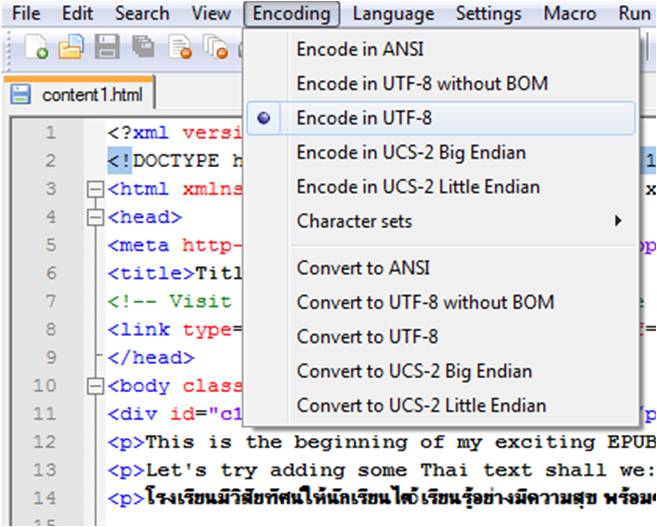Click the <div id text on line 11
This screenshot has height=527, width=657.
tap(151, 414)
